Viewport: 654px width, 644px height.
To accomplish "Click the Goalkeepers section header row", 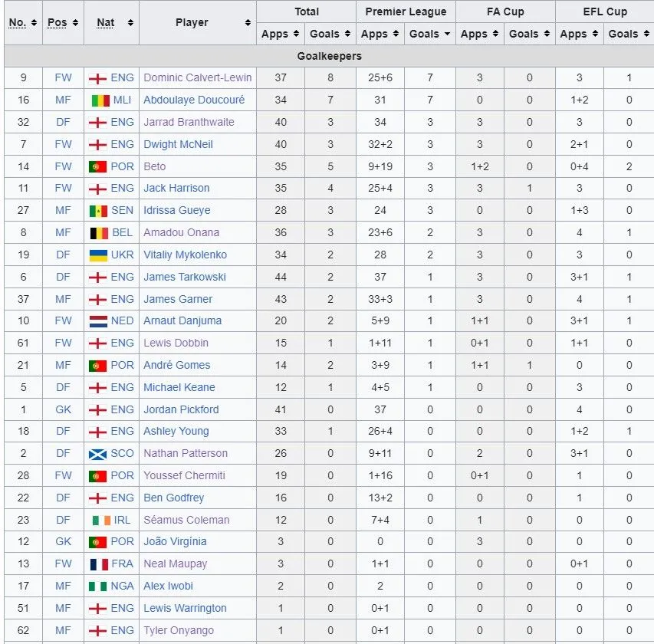I will [x=329, y=56].
